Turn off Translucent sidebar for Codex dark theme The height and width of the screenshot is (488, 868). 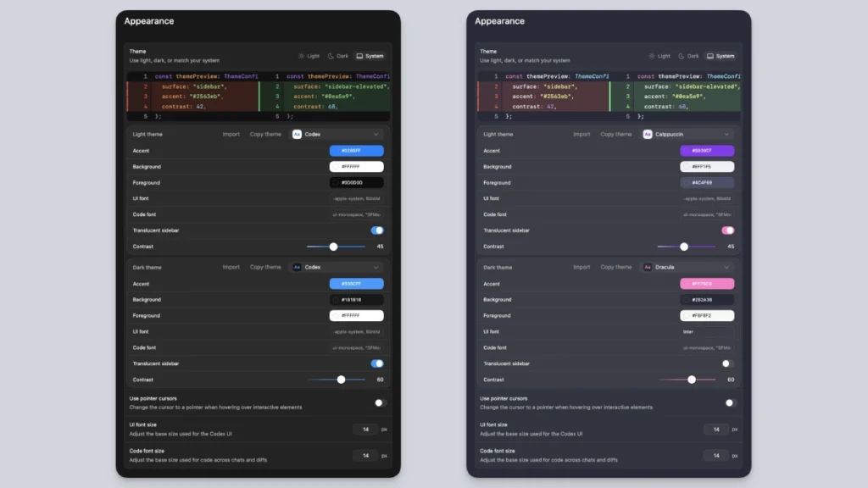(377, 363)
